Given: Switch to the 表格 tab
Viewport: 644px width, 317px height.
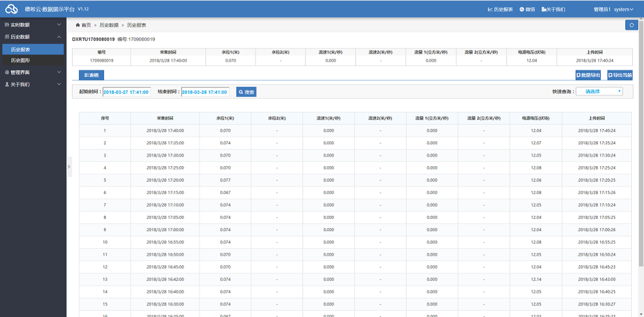Looking at the screenshot, I should [91, 75].
